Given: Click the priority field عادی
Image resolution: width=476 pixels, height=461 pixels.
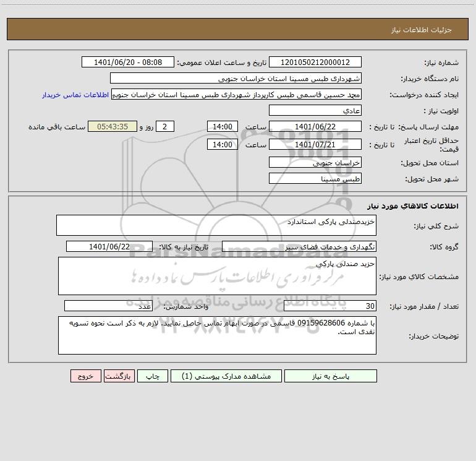Looking at the screenshot, I should pos(315,110).
